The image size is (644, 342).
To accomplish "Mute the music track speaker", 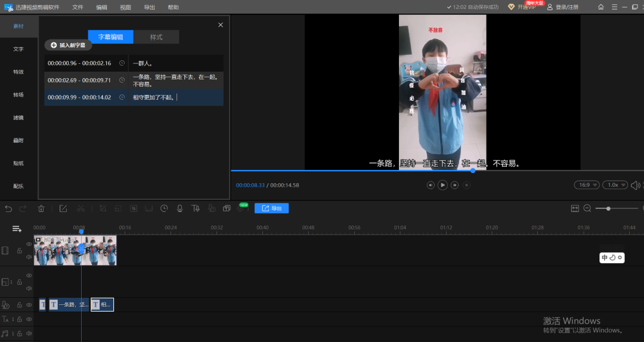I will point(29,334).
